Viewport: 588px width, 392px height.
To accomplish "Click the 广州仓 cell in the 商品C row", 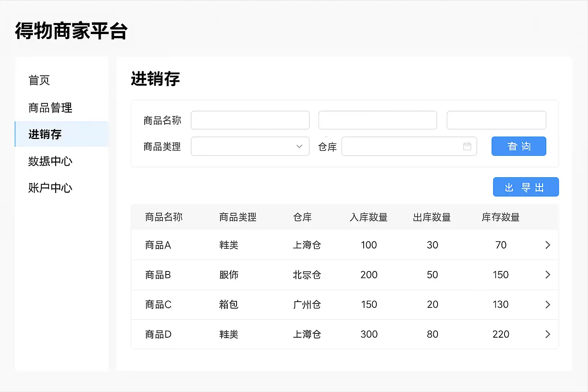I will click(307, 305).
